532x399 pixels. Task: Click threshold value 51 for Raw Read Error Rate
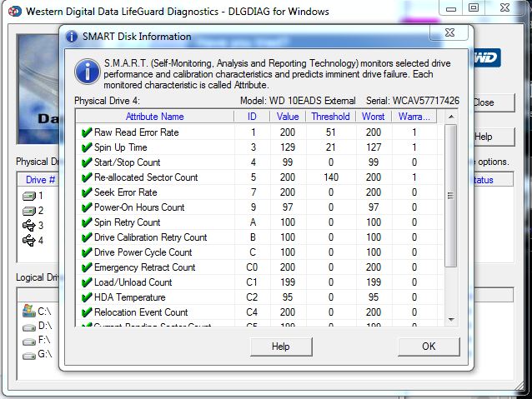pos(331,132)
